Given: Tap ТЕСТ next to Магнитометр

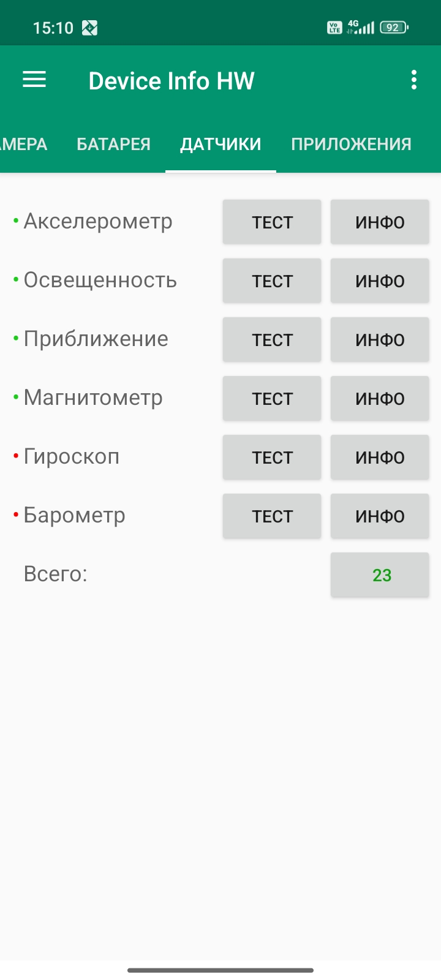Looking at the screenshot, I should coord(272,399).
